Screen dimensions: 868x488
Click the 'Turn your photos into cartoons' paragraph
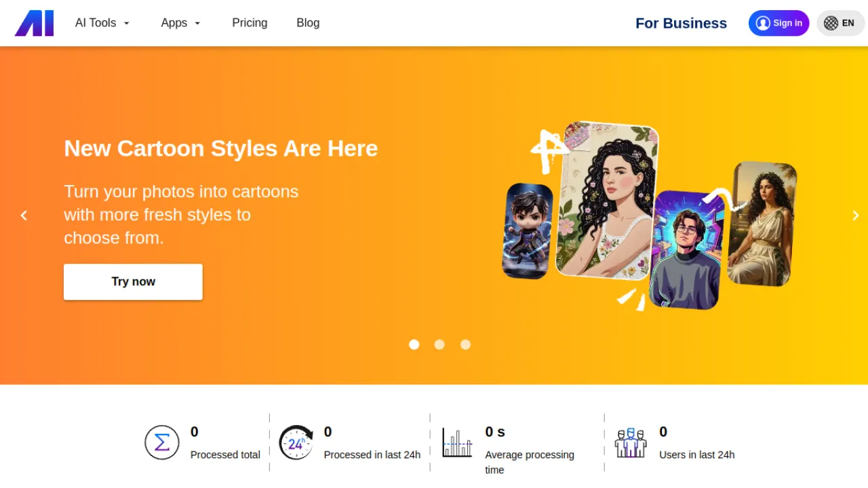(x=181, y=215)
